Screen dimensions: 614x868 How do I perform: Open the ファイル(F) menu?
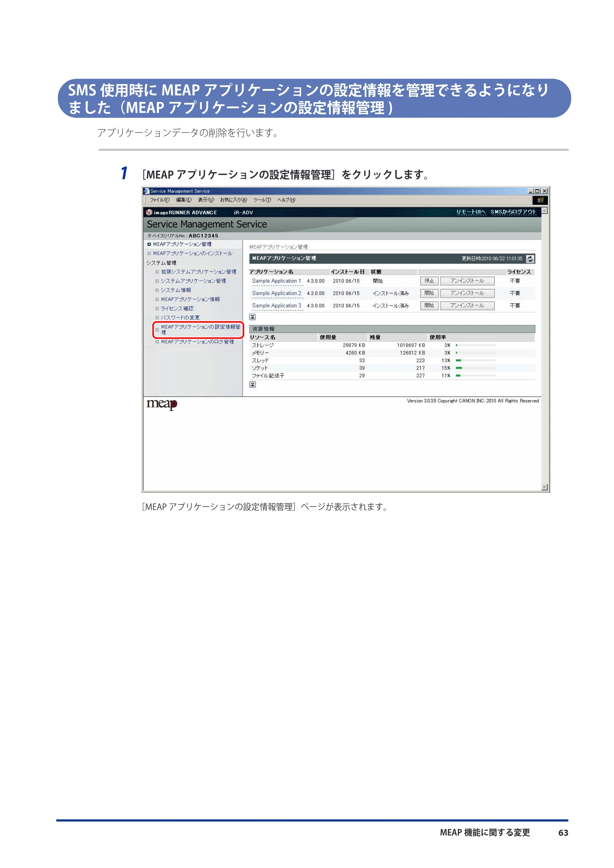tap(160, 200)
